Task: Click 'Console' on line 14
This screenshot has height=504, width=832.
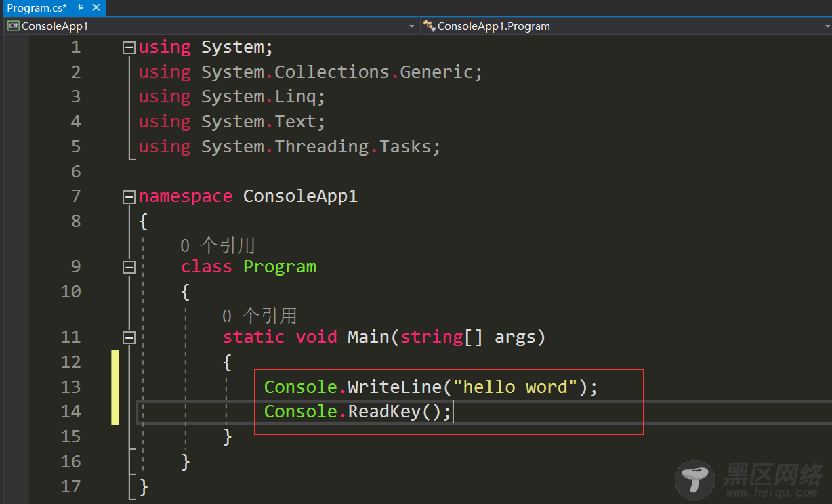Action: pos(300,412)
